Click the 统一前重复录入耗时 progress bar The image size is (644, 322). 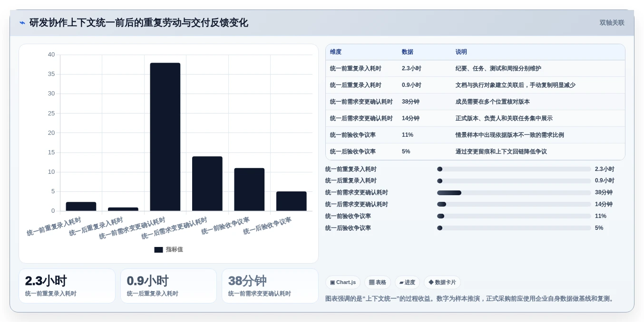coord(514,169)
